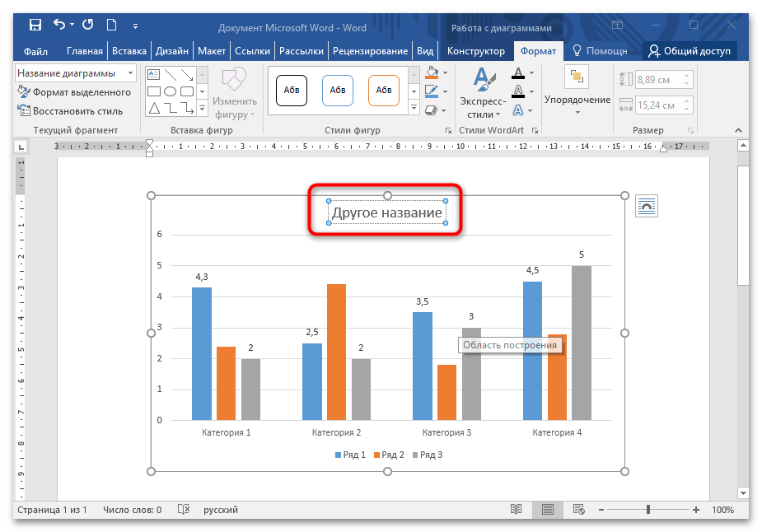Open shape fill color dropdown arrow
762x532 pixels.
(445, 72)
